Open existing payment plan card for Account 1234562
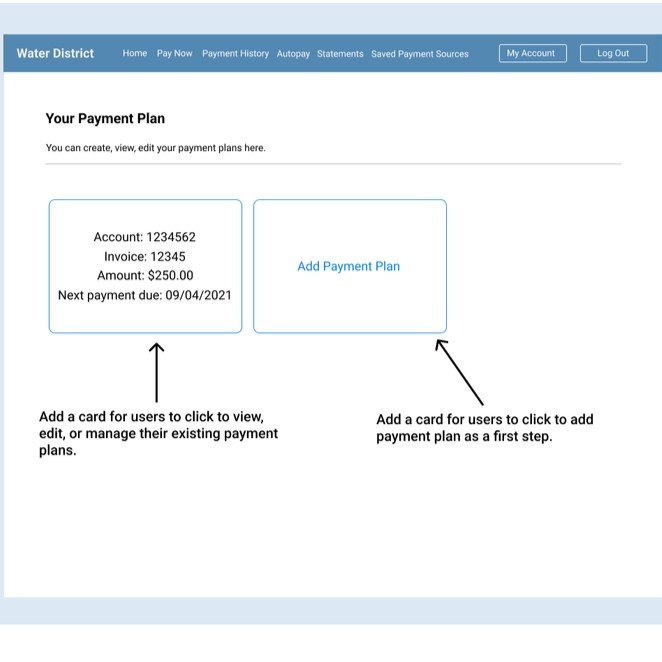Image resolution: width=662 pixels, height=662 pixels. [x=145, y=266]
